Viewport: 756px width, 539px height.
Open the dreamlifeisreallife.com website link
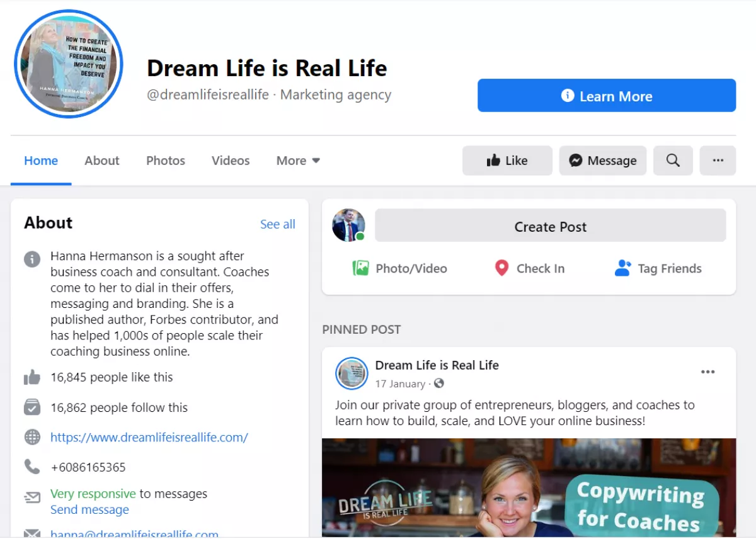click(149, 437)
